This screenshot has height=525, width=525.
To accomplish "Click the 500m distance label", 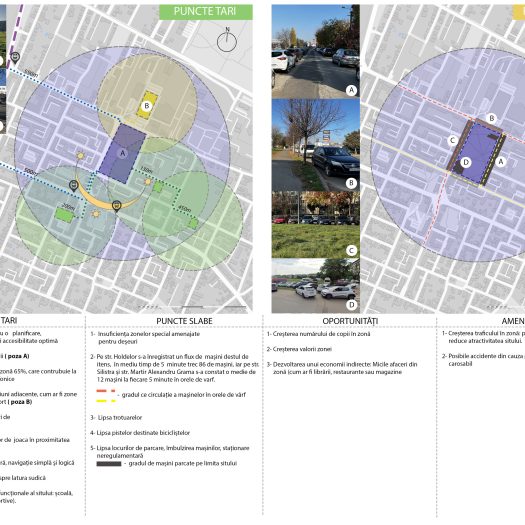I will pyautogui.click(x=31, y=172).
